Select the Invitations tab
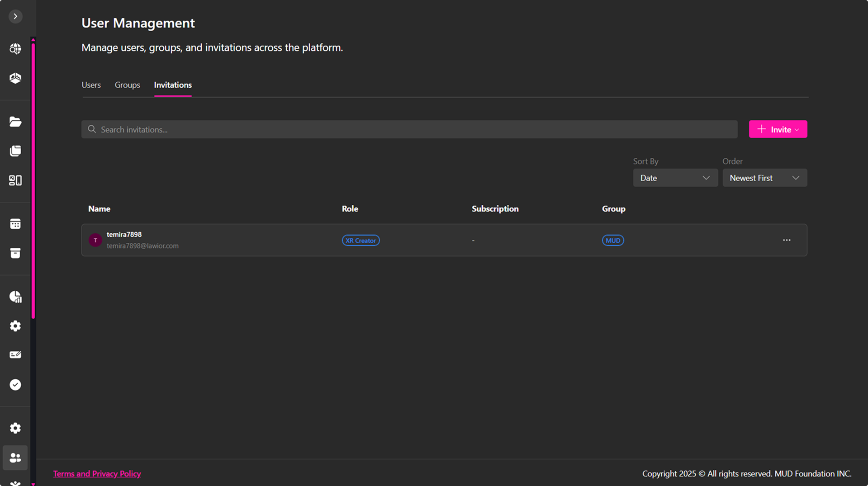The image size is (868, 486). (173, 85)
